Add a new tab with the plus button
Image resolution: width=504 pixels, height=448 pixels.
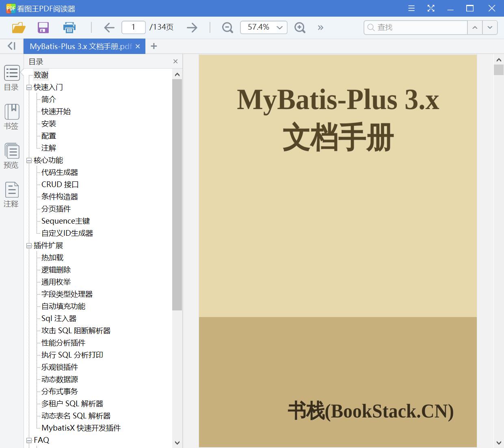pyautogui.click(x=154, y=46)
